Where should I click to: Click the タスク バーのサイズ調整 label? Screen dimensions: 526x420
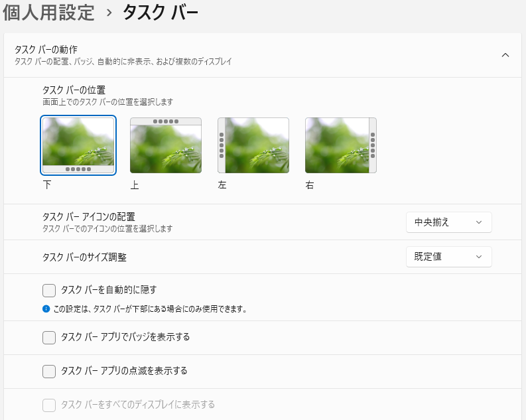click(84, 257)
